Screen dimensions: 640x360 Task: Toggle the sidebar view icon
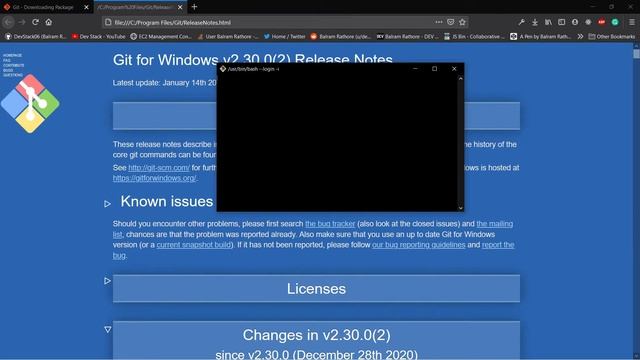coord(562,22)
